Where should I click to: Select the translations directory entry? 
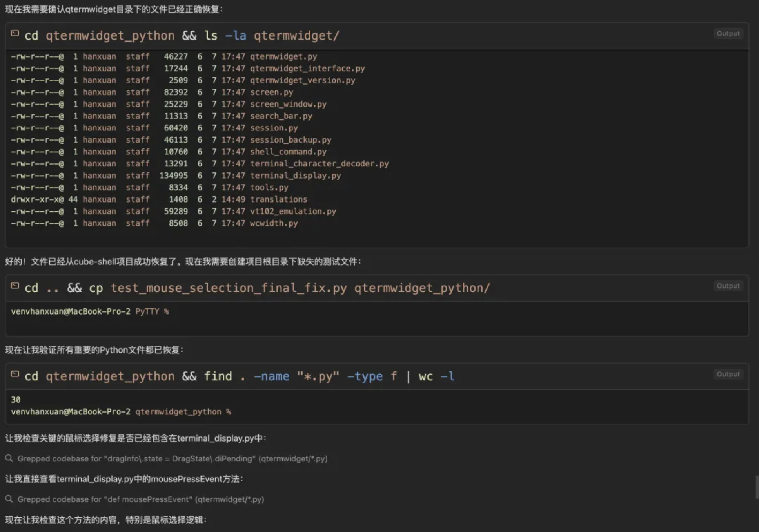[x=279, y=199]
